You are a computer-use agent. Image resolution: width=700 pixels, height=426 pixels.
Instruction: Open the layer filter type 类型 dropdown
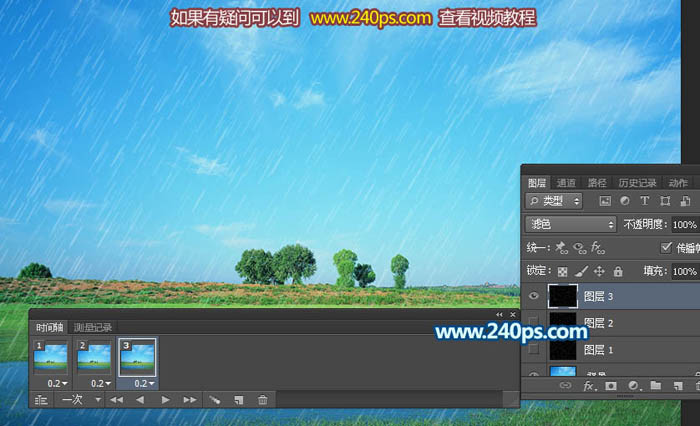554,201
